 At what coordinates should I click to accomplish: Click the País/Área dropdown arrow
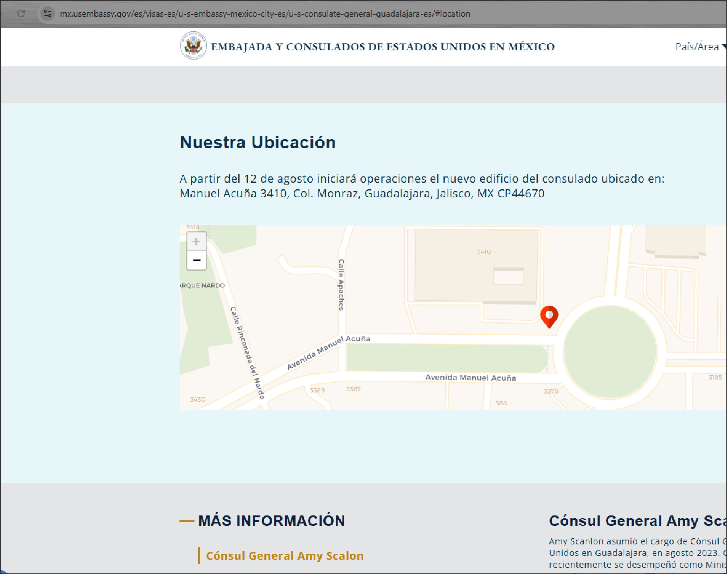click(x=724, y=47)
